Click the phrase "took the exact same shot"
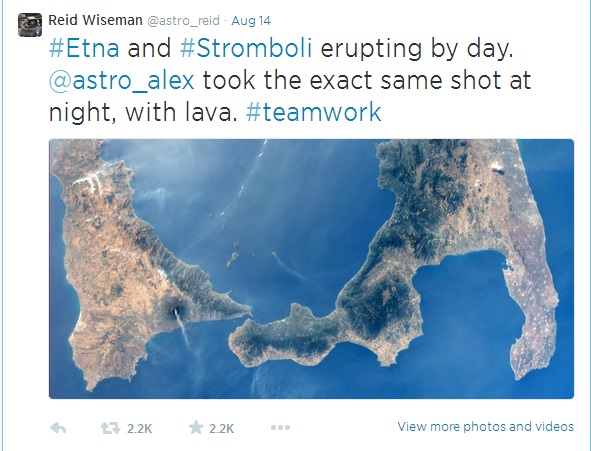Image resolution: width=591 pixels, height=451 pixels. (x=352, y=80)
